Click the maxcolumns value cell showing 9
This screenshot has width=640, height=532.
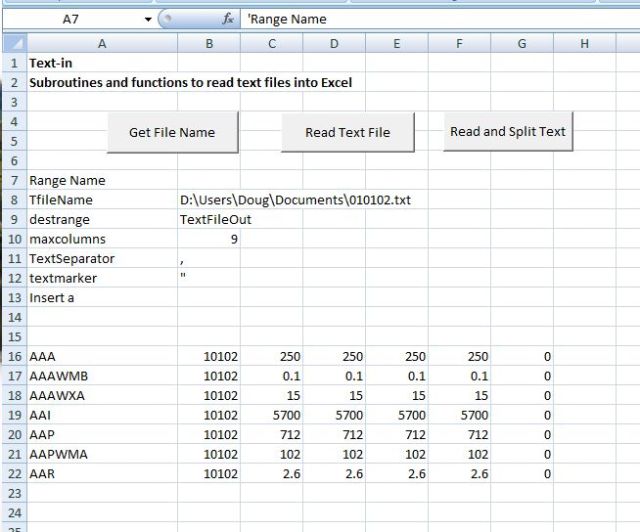[x=209, y=240]
